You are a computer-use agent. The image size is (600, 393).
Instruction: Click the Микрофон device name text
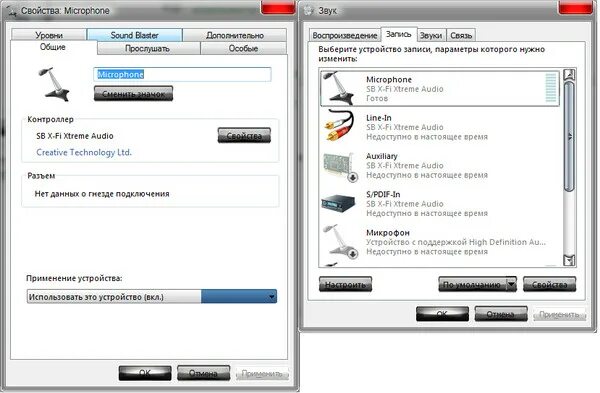pyautogui.click(x=388, y=233)
